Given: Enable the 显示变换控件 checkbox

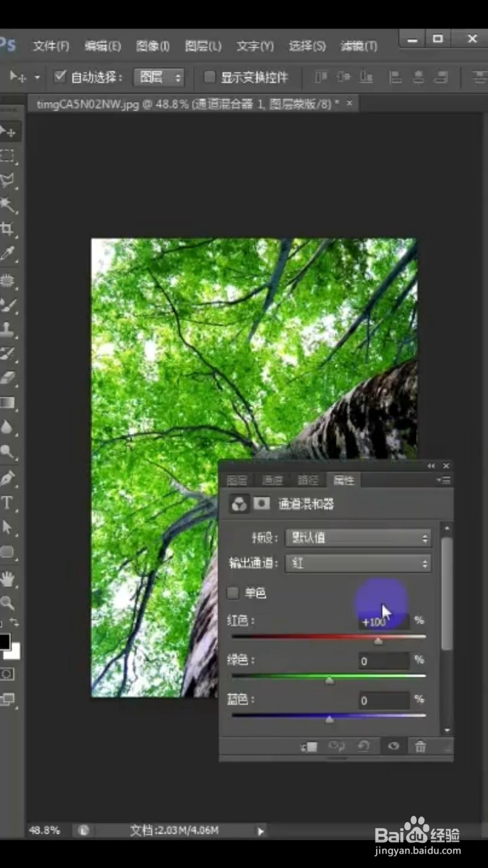Looking at the screenshot, I should click(210, 77).
